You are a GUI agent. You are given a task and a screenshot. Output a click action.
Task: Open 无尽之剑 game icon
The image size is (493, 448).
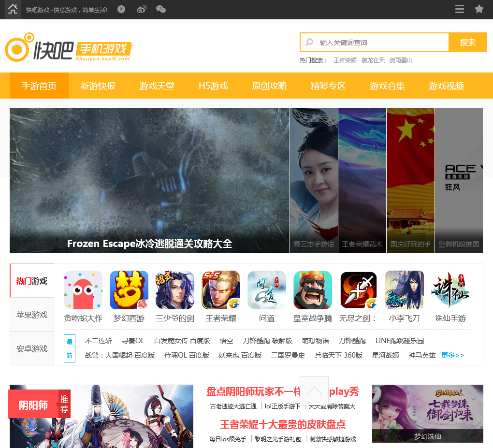(359, 290)
